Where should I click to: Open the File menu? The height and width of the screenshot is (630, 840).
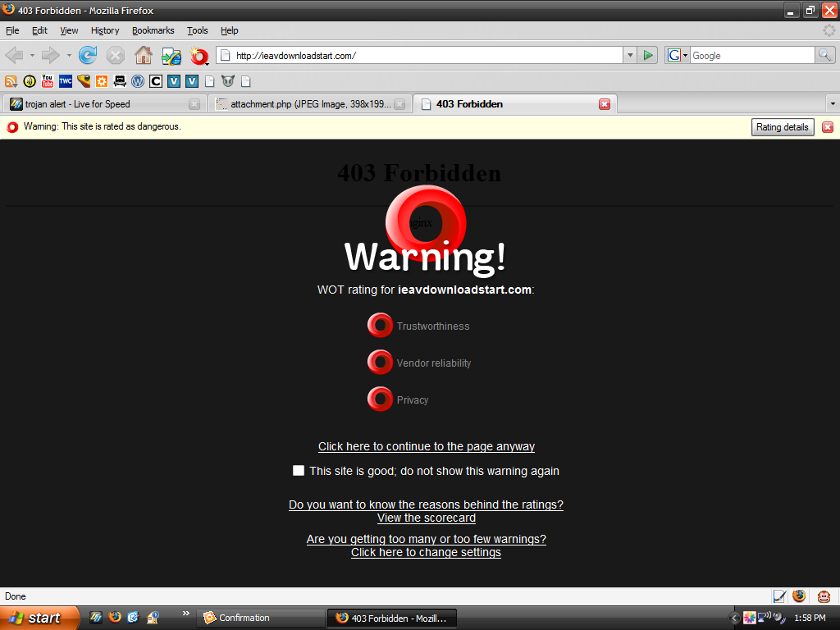[12, 30]
